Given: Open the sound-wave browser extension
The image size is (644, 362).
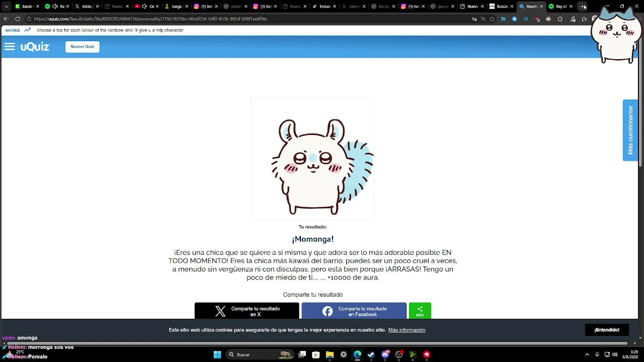Looking at the screenshot, I should 526,19.
